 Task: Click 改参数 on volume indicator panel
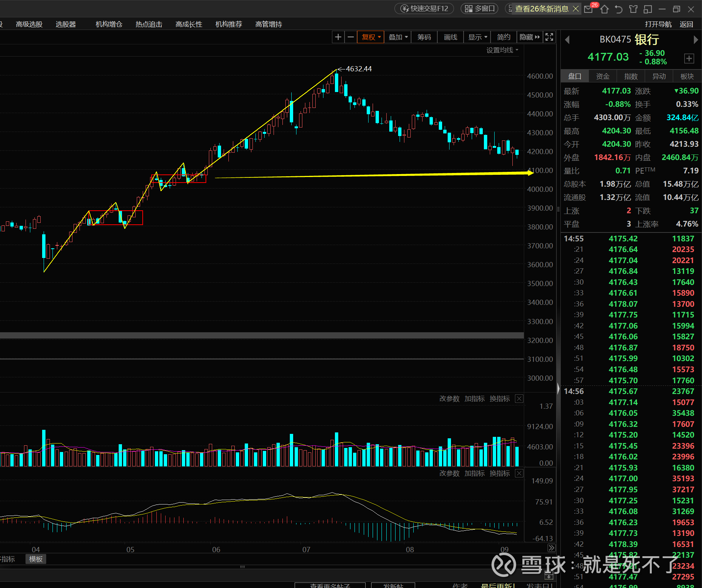450,399
